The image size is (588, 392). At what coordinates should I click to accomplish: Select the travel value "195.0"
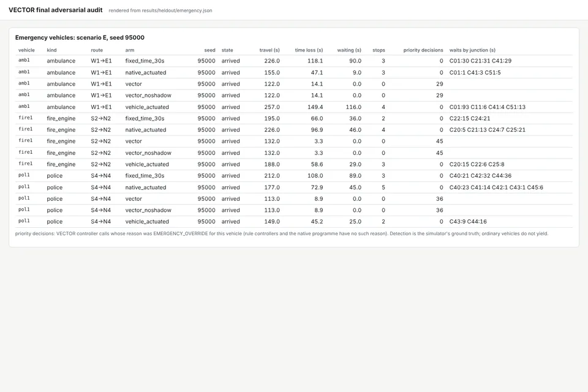tap(272, 118)
